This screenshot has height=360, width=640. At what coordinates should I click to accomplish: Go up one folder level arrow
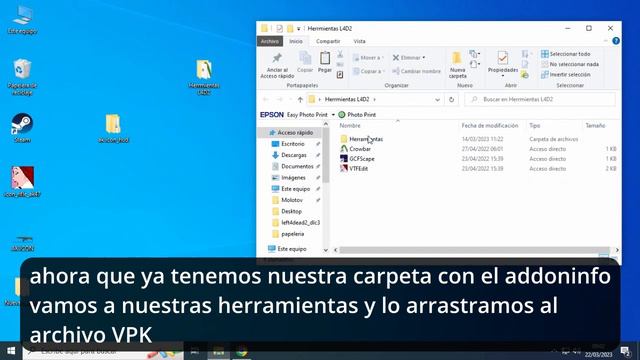click(300, 99)
